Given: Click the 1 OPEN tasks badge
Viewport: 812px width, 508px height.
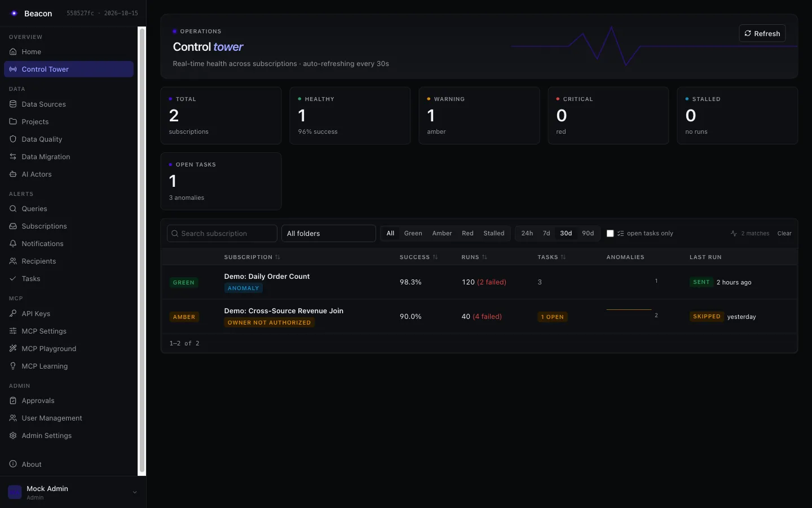Looking at the screenshot, I should click(553, 317).
